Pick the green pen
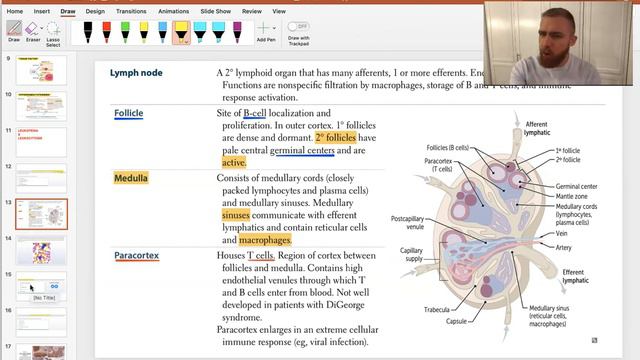This screenshot has width=640, height=360. pyautogui.click(x=125, y=32)
